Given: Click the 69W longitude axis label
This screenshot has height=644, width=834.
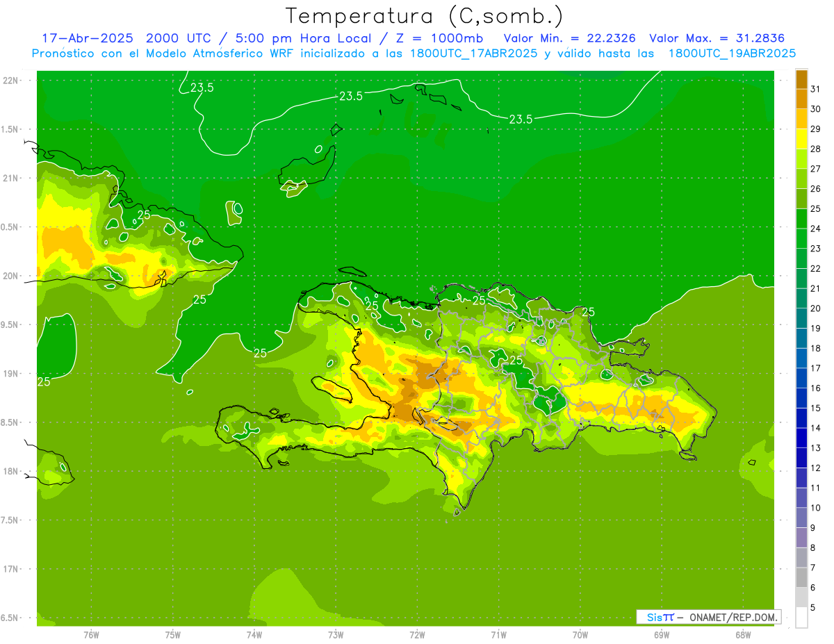Looking at the screenshot, I should click(x=662, y=635).
